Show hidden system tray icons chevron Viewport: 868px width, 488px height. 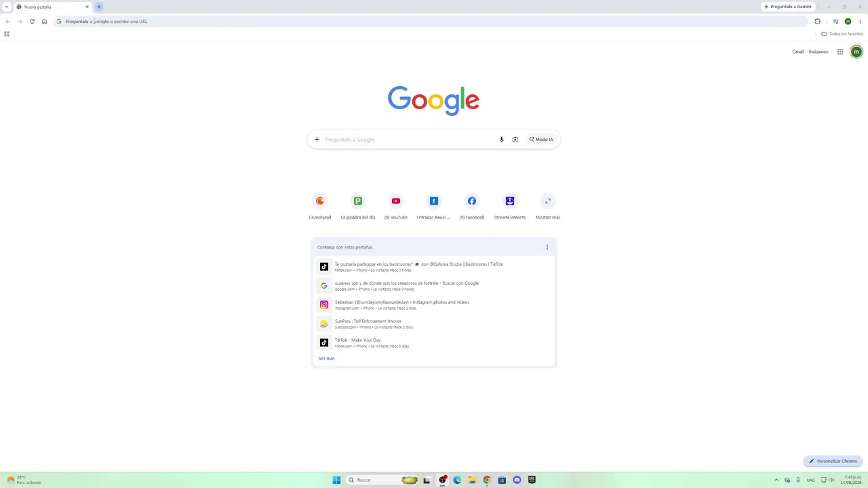(776, 480)
